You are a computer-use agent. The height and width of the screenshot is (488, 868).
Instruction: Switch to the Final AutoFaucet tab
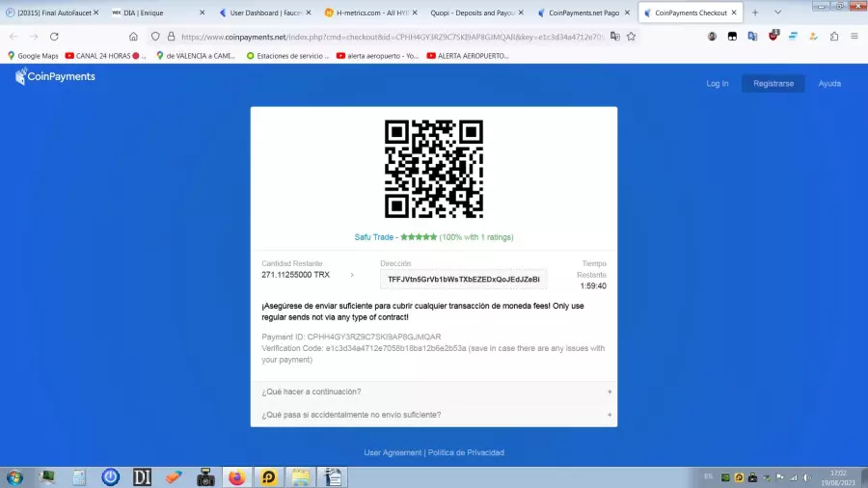[54, 13]
